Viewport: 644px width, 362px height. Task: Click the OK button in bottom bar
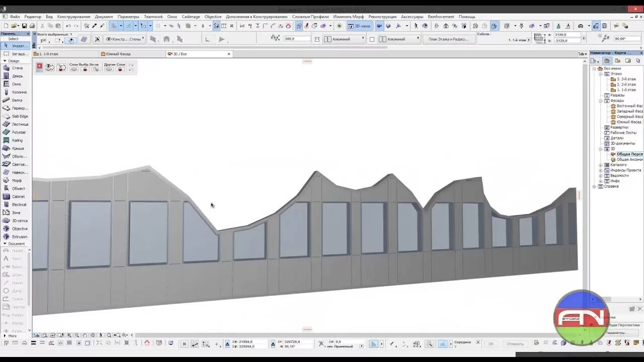point(491,344)
